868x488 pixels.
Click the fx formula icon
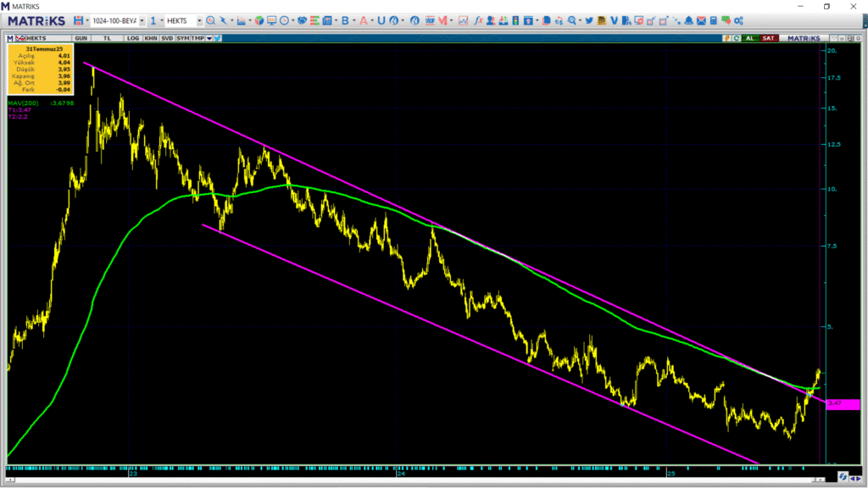tap(478, 20)
